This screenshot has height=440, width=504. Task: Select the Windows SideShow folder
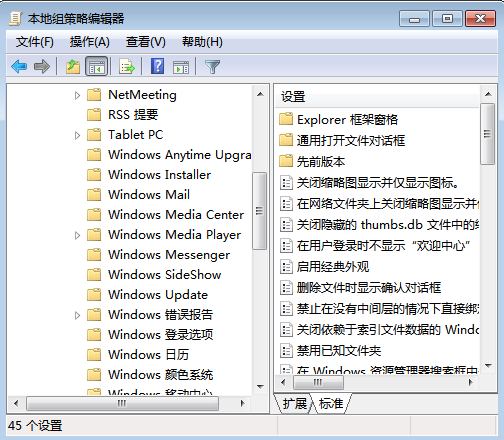pos(165,275)
